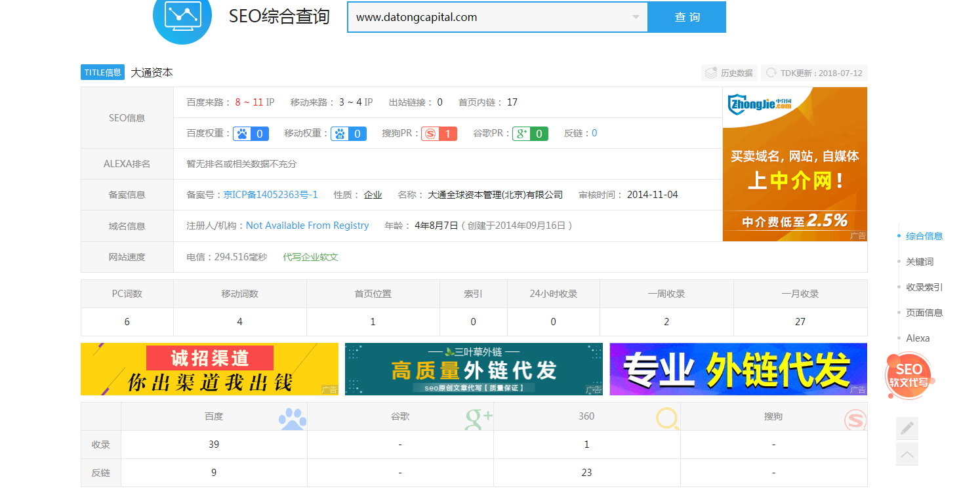Open Not Available From Registry link
This screenshot has width=980, height=495.
click(307, 226)
